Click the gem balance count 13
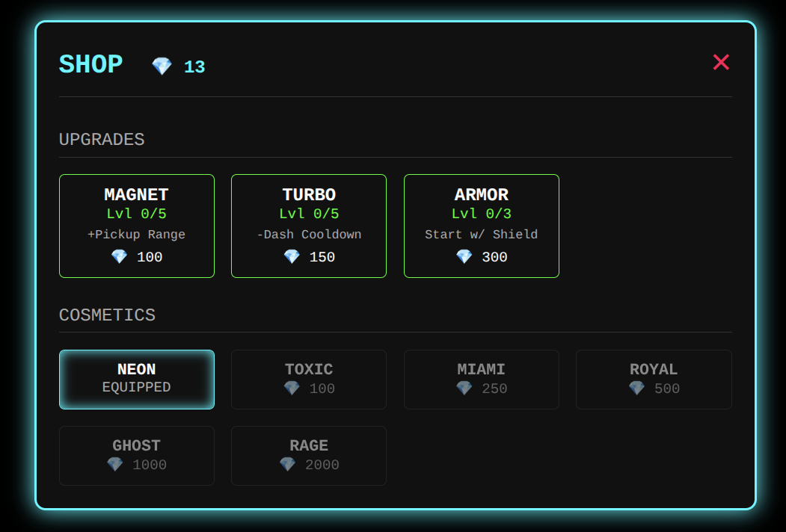The width and height of the screenshot is (786, 532). 194,67
